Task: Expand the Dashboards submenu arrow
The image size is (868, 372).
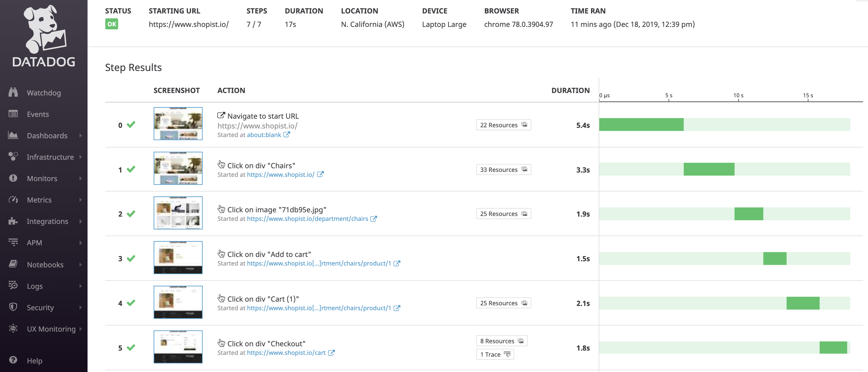Action: tap(80, 135)
